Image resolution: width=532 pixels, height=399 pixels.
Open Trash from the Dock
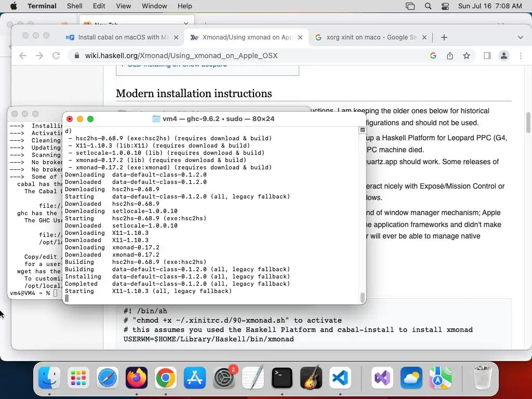[x=483, y=378]
